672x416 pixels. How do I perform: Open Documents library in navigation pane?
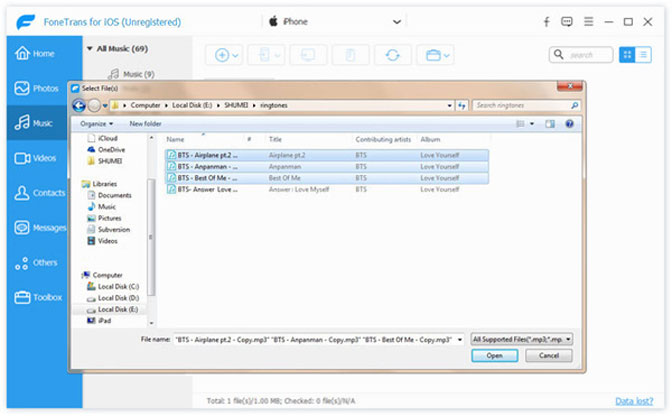tap(110, 195)
